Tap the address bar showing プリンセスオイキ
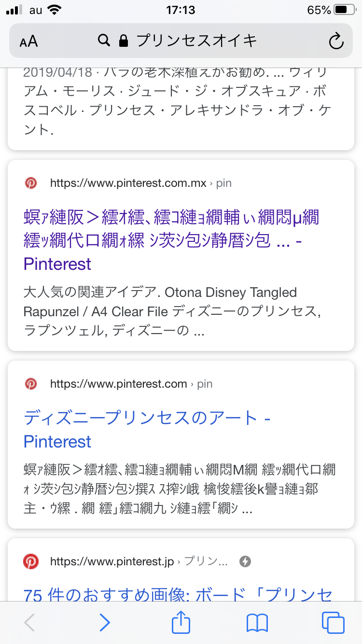The height and width of the screenshot is (644, 362). click(197, 41)
